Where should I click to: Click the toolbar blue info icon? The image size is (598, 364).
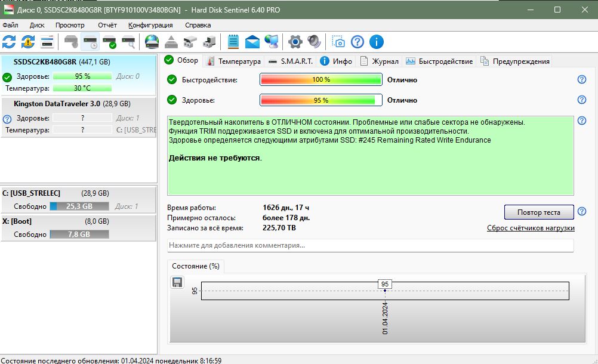[x=377, y=42]
